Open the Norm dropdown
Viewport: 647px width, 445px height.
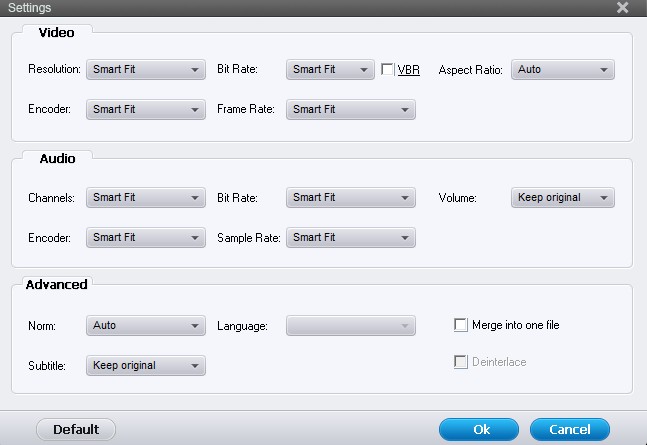pyautogui.click(x=146, y=326)
